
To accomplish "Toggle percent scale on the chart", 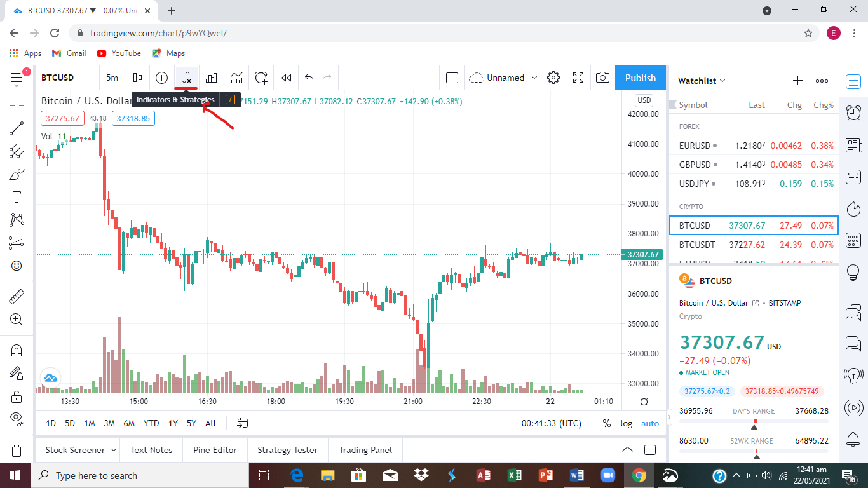I will 607,423.
